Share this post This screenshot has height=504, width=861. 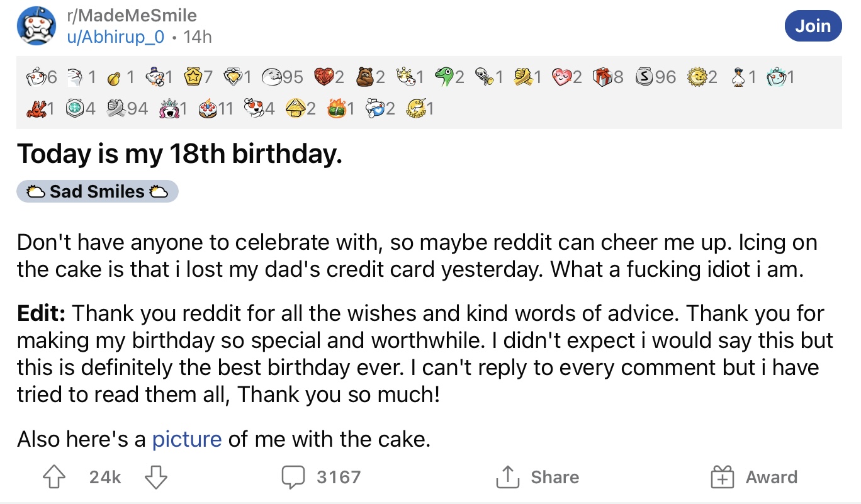tap(536, 478)
